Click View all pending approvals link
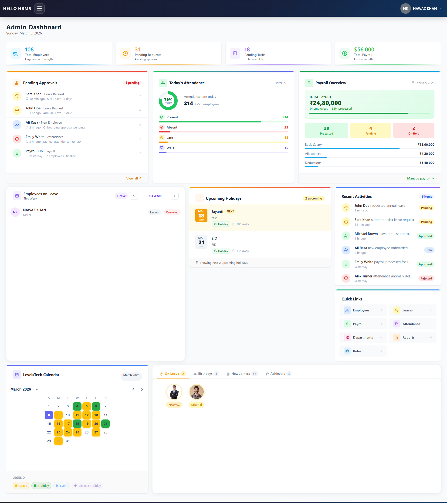Image resolution: width=447 pixels, height=504 pixels. [134, 178]
